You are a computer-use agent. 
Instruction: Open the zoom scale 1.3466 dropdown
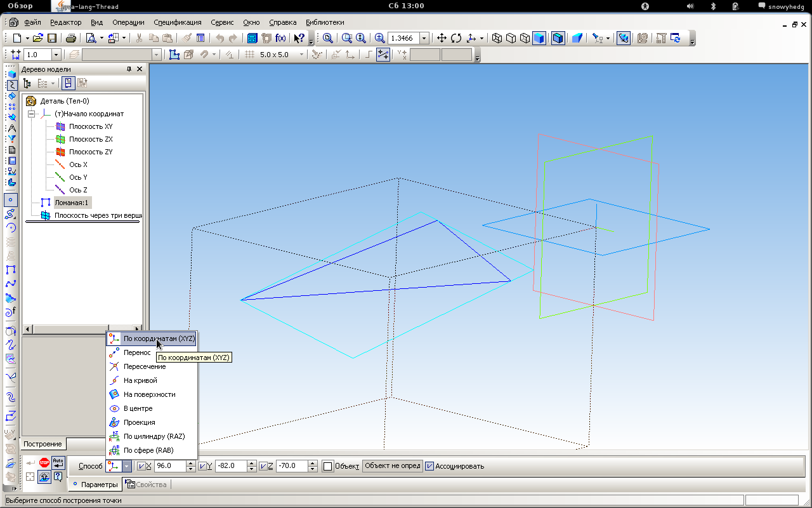click(x=424, y=38)
